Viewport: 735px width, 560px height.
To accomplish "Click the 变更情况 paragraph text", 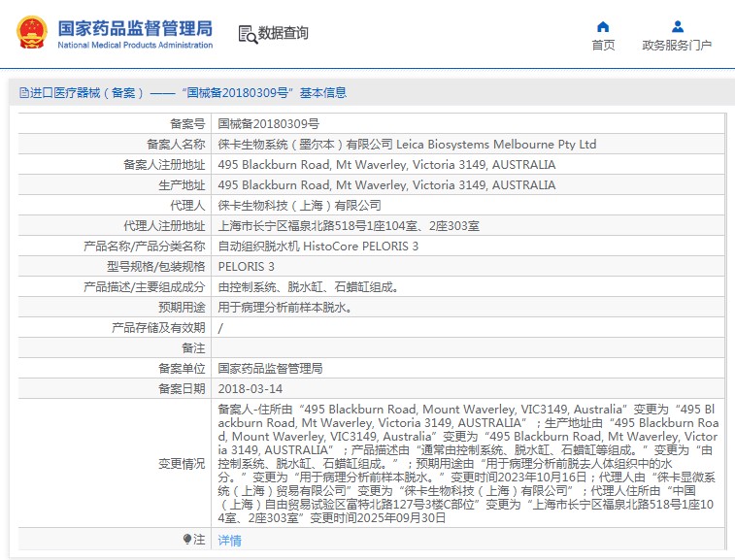I will tap(468, 464).
